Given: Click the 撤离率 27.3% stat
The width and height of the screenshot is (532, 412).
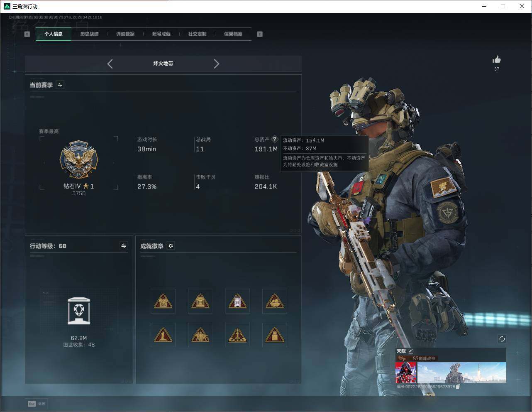Looking at the screenshot, I should 147,182.
